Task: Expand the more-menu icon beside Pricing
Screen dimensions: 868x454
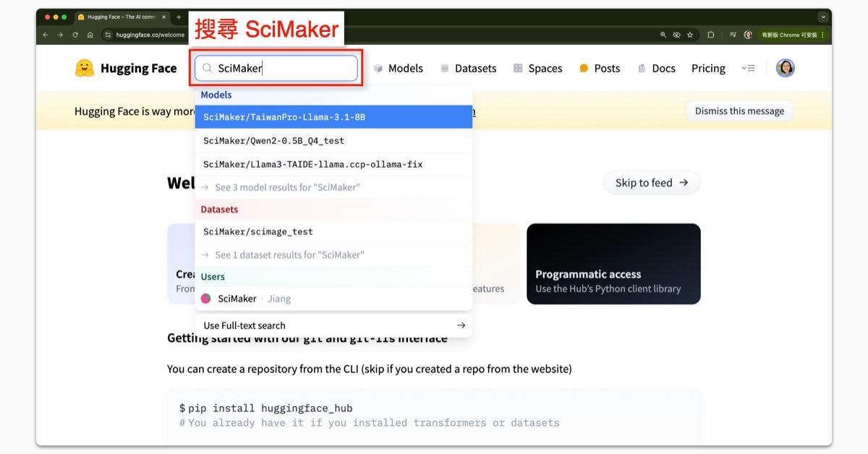Action: pos(748,68)
